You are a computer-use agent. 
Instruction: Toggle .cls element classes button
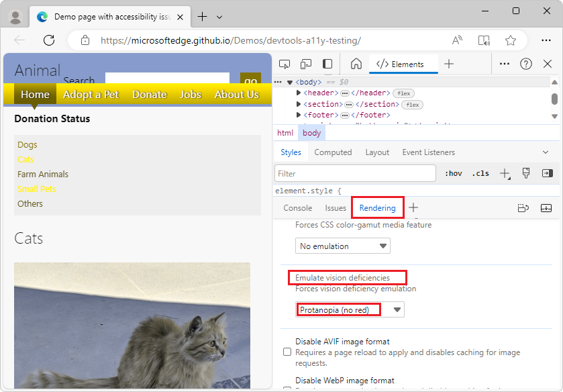click(480, 173)
